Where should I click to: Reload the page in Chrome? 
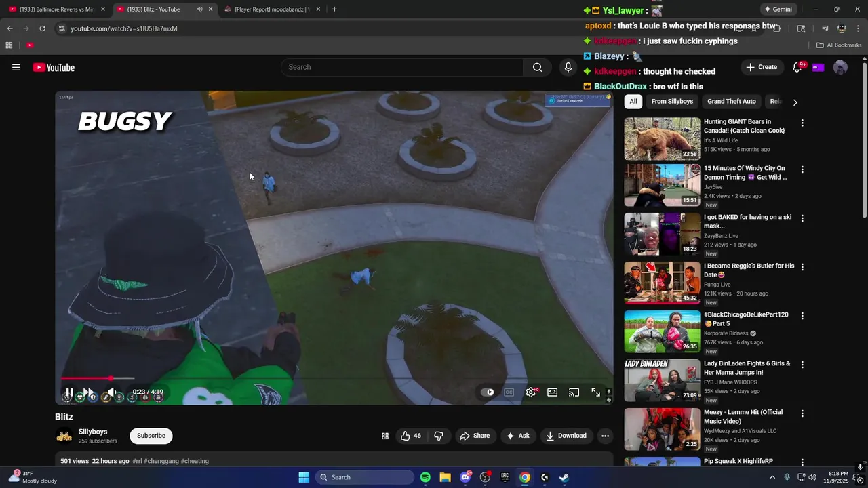[42, 28]
